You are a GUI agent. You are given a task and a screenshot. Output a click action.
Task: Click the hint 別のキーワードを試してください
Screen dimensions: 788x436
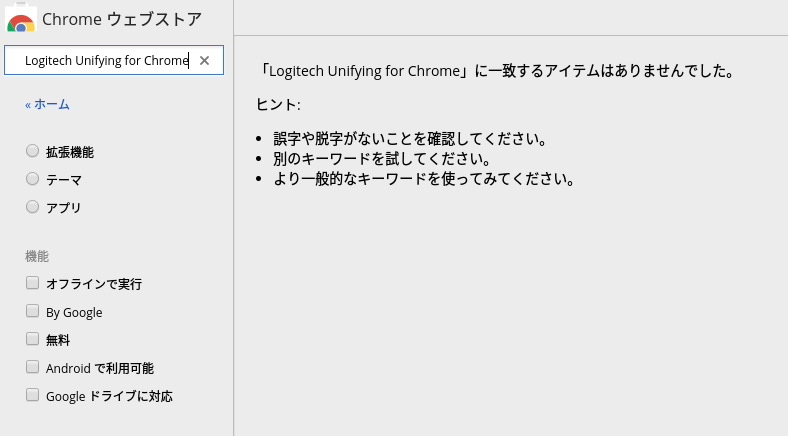[x=382, y=159]
